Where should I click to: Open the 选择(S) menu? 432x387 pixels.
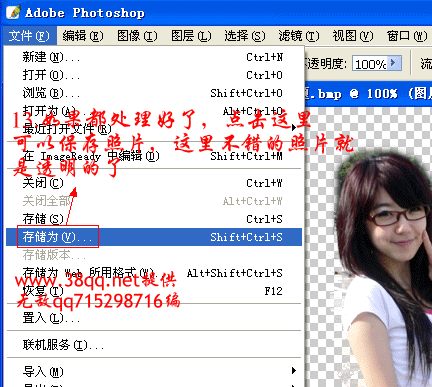[x=245, y=35]
